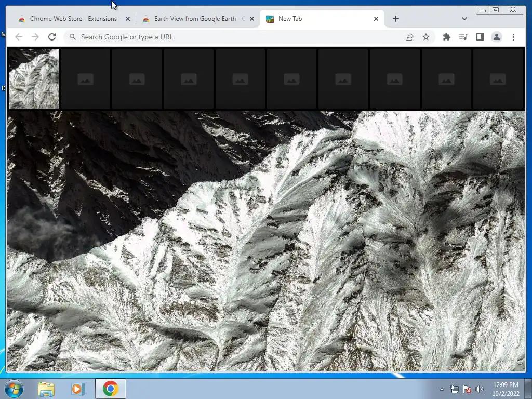Open the clock showing 12:09 PM
532x399 pixels.
(506, 389)
